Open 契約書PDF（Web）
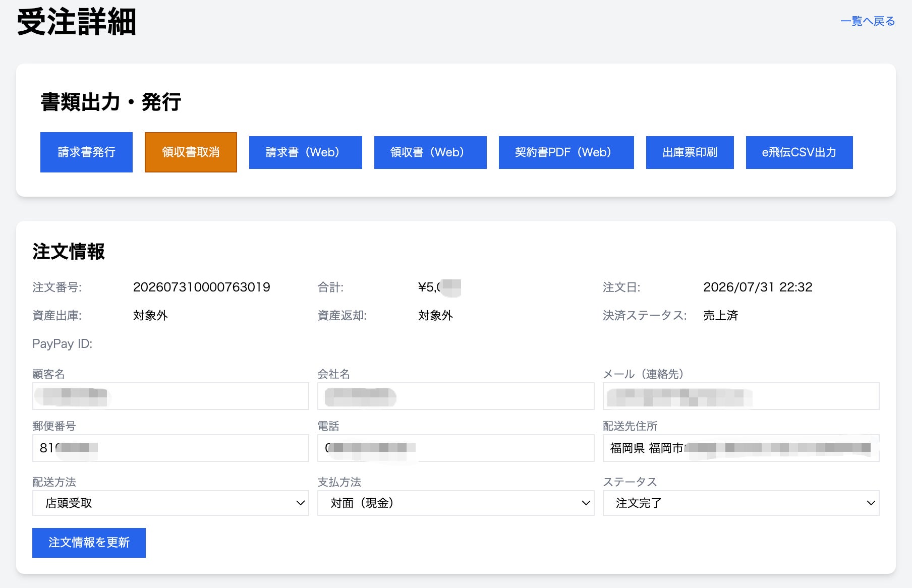The width and height of the screenshot is (912, 588). 566,152
